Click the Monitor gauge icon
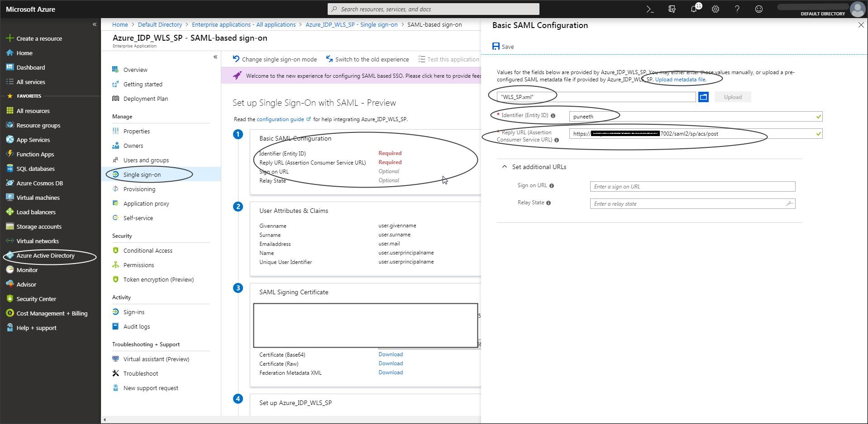 coord(10,270)
